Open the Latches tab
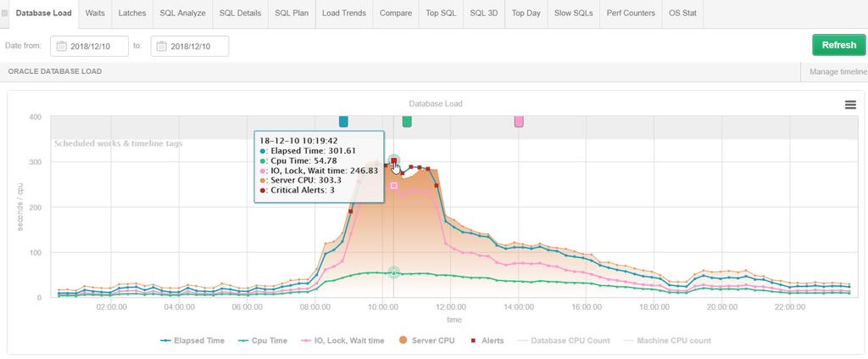This screenshot has height=359, width=868. pos(132,13)
